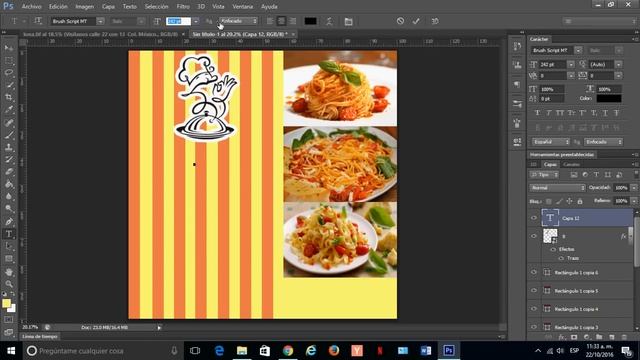Click the Opacidad value field
Image resolution: width=640 pixels, height=360 pixels.
621,188
